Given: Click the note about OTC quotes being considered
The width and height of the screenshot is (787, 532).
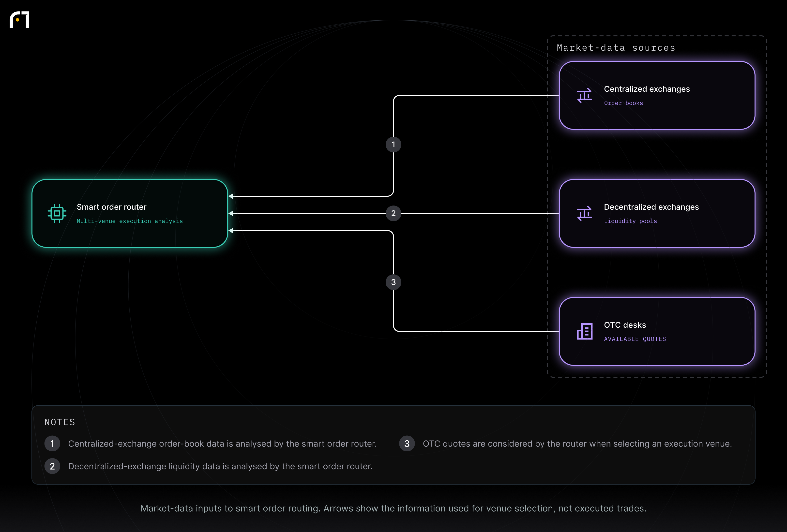Looking at the screenshot, I should coord(577,444).
